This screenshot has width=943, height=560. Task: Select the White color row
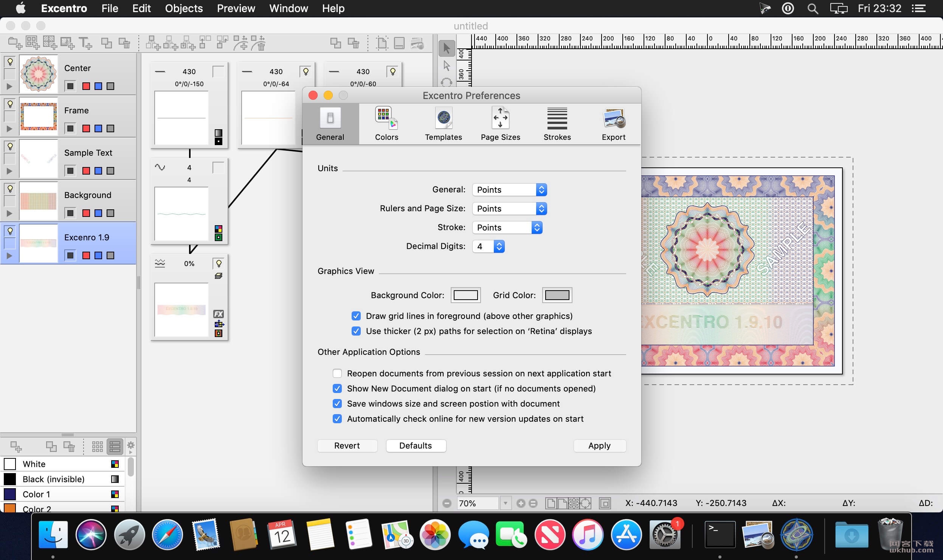coord(62,464)
